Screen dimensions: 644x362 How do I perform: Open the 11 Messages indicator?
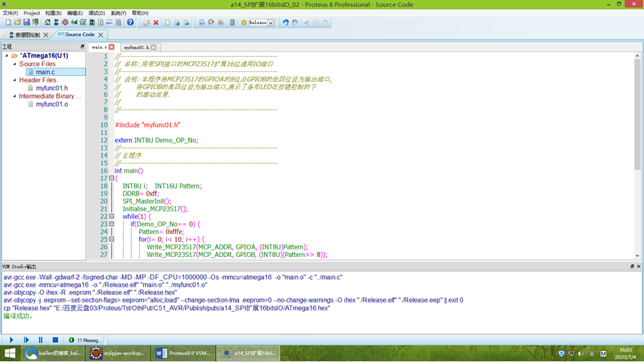coord(85,340)
